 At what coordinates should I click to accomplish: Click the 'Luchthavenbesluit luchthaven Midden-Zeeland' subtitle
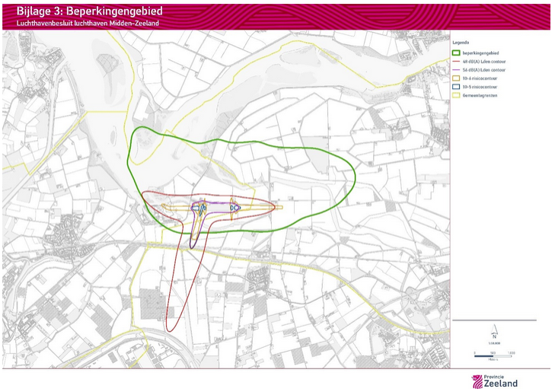point(88,24)
